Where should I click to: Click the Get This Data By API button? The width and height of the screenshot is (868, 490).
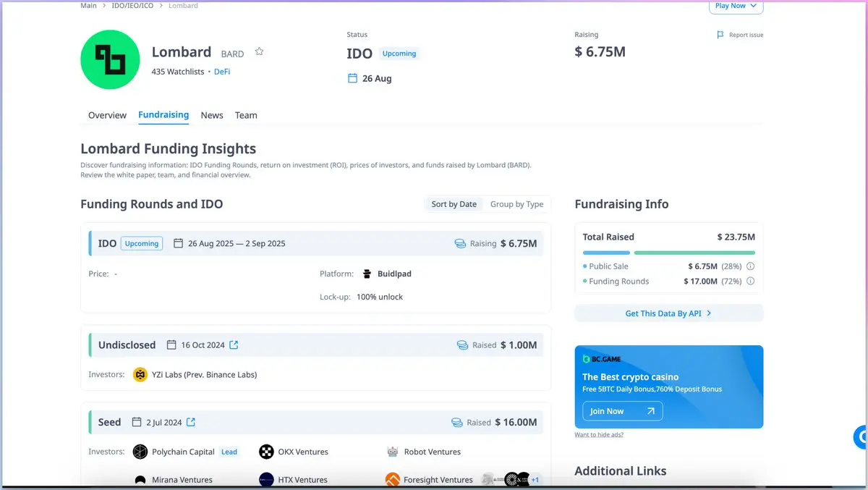click(x=669, y=313)
